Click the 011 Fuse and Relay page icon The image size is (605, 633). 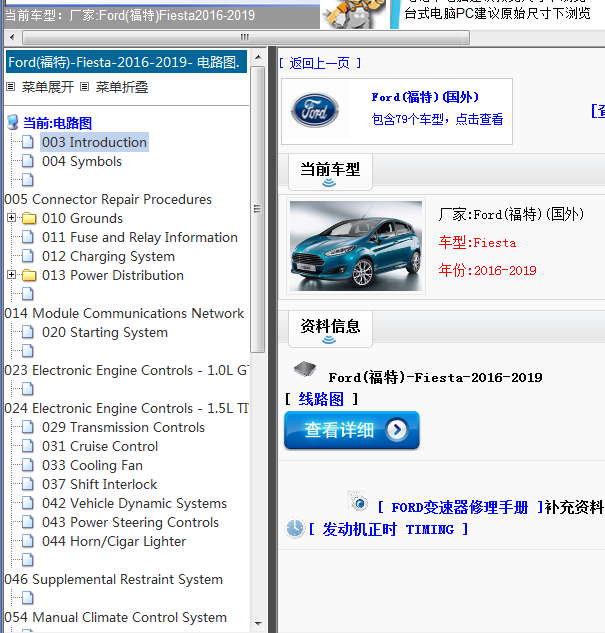(x=27, y=237)
